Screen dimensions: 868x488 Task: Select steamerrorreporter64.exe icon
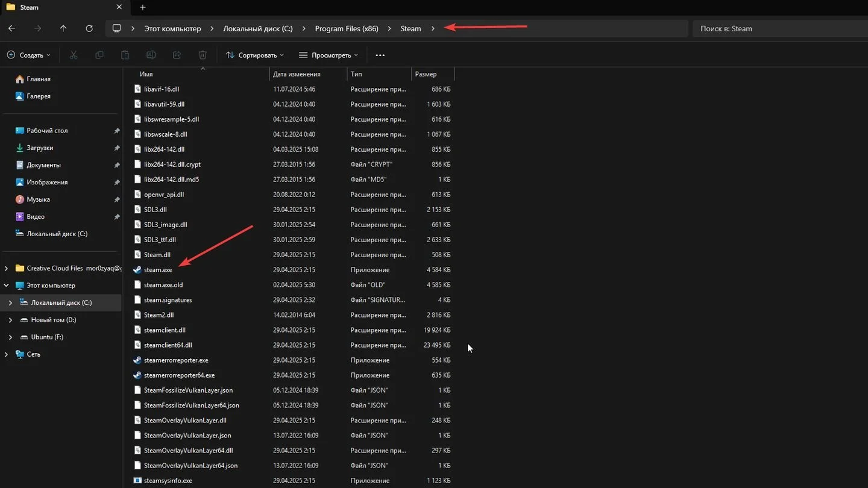click(x=137, y=375)
